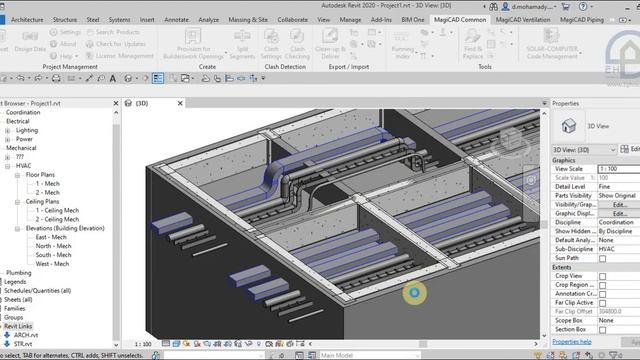Click the Print icon in quick access toolbar
640x360 pixels.
coord(56,78)
